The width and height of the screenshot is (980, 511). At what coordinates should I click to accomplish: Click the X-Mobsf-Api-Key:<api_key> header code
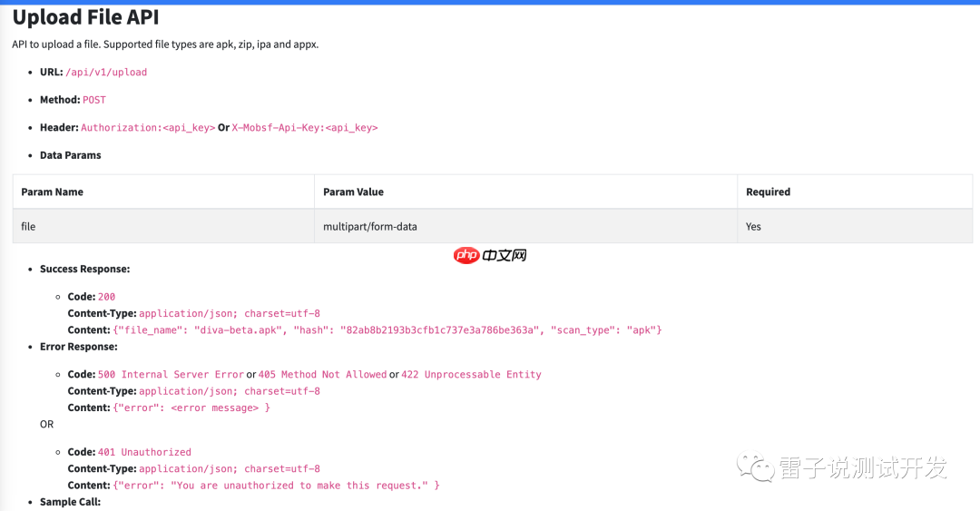(x=305, y=128)
